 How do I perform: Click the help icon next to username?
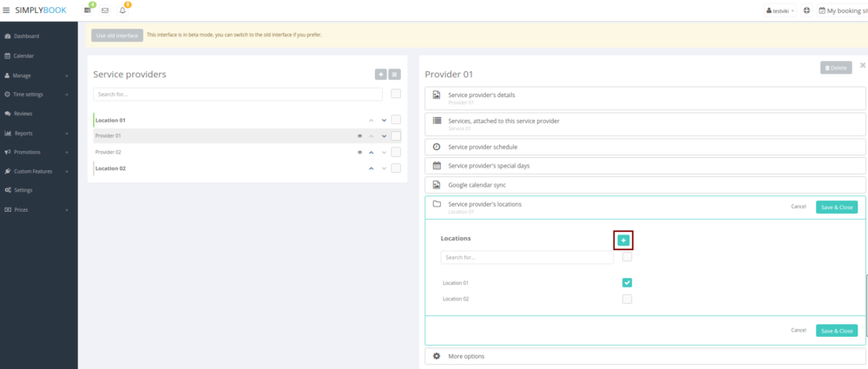pos(806,10)
